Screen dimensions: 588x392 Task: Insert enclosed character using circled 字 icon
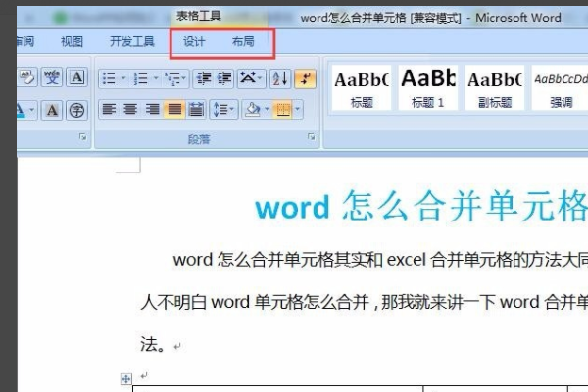[76, 111]
